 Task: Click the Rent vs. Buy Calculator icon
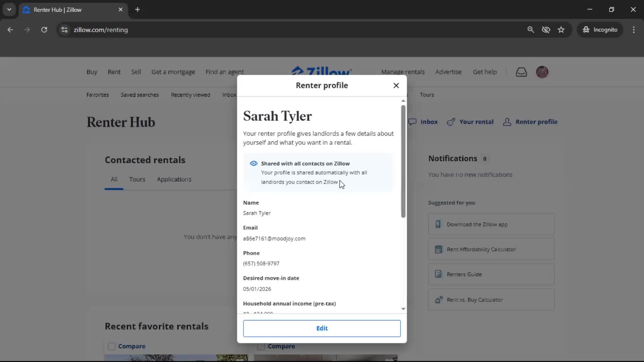[x=439, y=300]
